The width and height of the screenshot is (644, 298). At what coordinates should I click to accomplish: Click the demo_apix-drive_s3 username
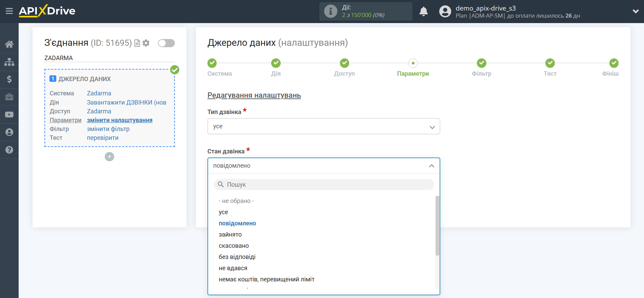pos(486,8)
